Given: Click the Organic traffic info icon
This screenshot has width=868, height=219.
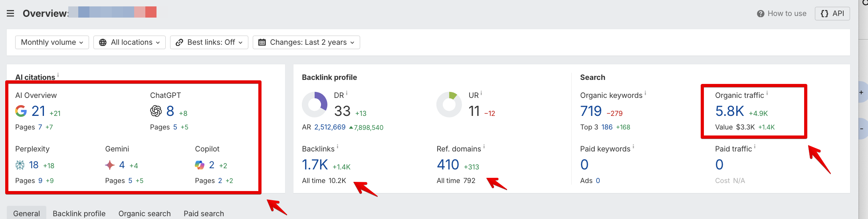Looking at the screenshot, I should pos(767,94).
